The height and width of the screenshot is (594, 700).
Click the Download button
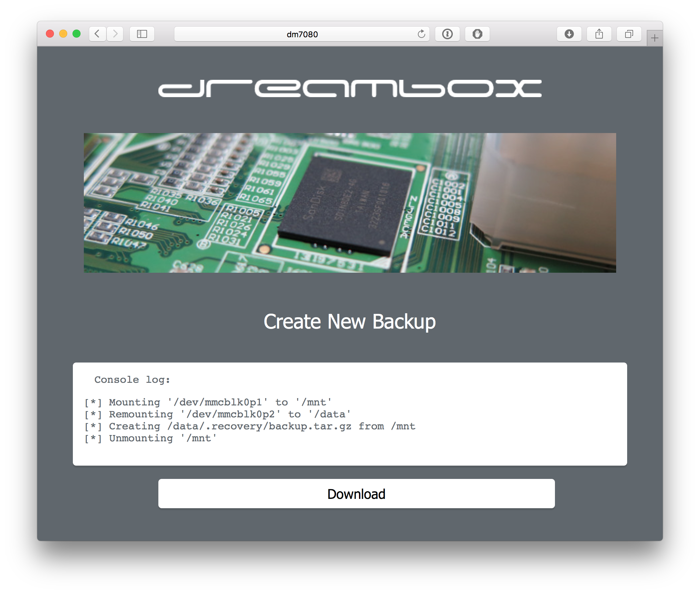tap(356, 494)
